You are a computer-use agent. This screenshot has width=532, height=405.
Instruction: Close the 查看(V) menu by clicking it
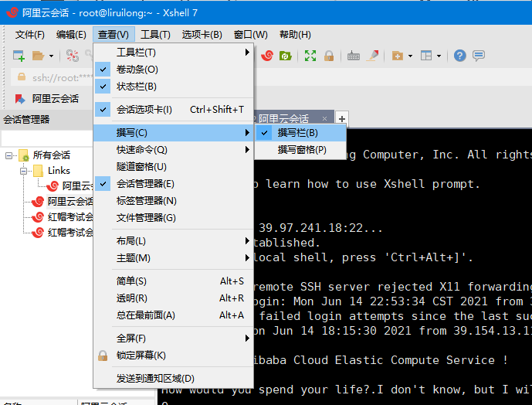click(114, 34)
